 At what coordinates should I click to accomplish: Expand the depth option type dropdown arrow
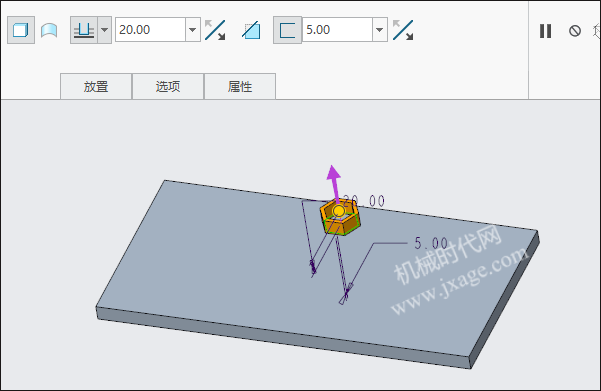[x=105, y=30]
